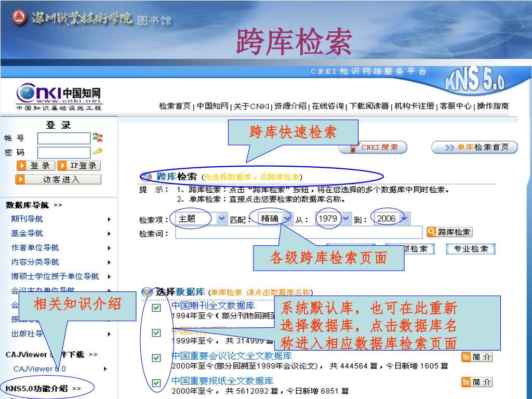The height and width of the screenshot is (399, 532).
Task: Switch to 专业检索
Action: 471,249
